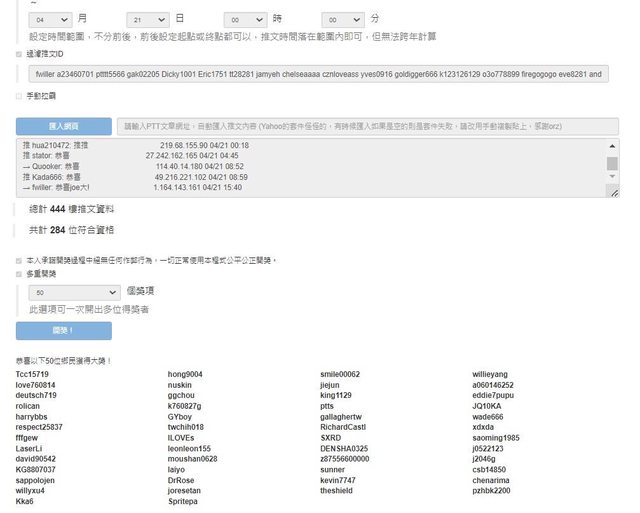The image size is (640, 513).
Task: Click the blue 匯入網頁 button
Action: point(63,127)
